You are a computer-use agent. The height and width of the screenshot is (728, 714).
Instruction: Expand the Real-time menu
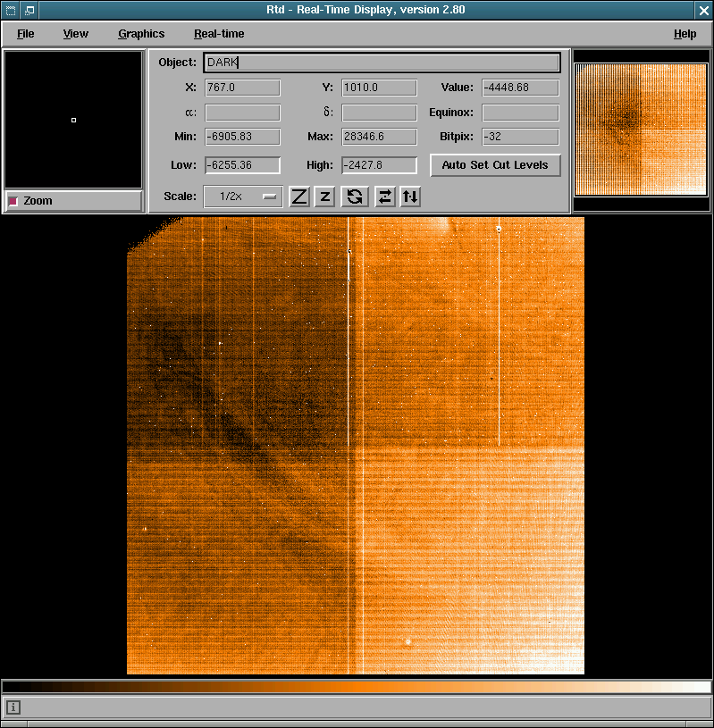tap(219, 34)
